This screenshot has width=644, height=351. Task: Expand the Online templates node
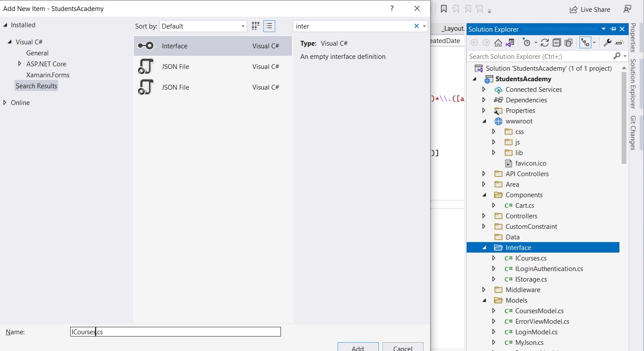point(5,103)
